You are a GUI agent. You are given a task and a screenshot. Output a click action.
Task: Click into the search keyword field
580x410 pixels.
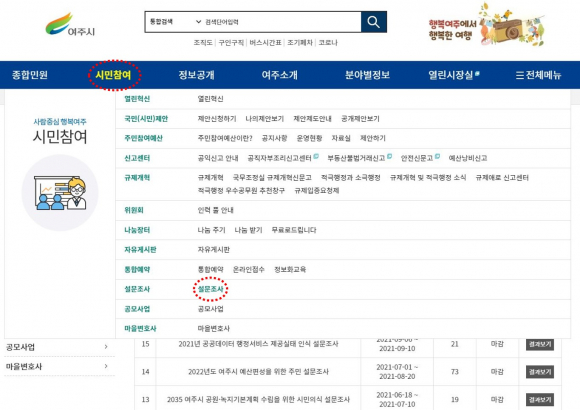tap(282, 22)
